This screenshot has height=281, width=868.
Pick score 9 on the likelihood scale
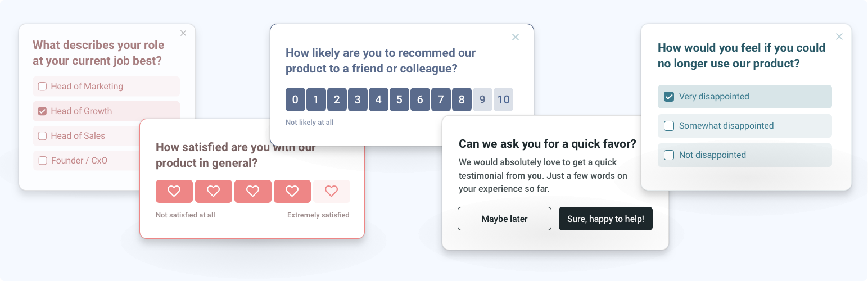click(482, 99)
